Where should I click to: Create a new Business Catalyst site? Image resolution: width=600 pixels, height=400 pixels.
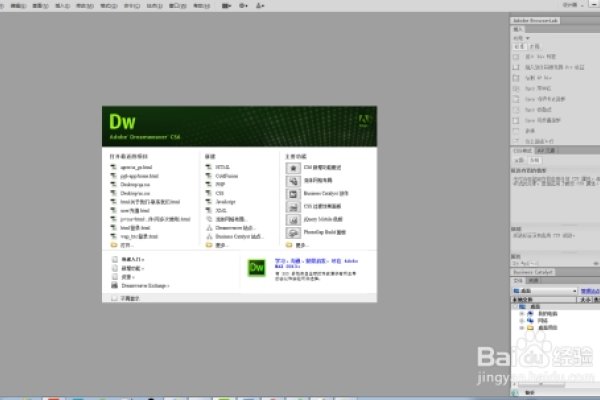239,237
